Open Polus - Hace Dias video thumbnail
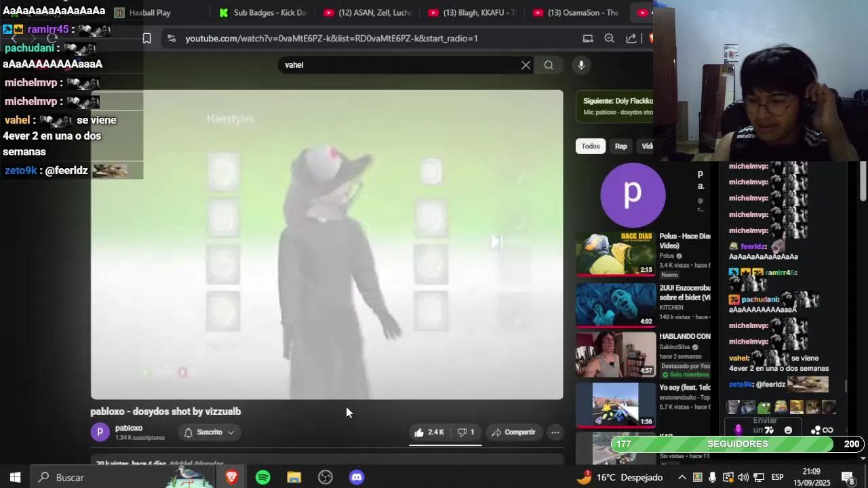This screenshot has width=868, height=488. pos(616,253)
